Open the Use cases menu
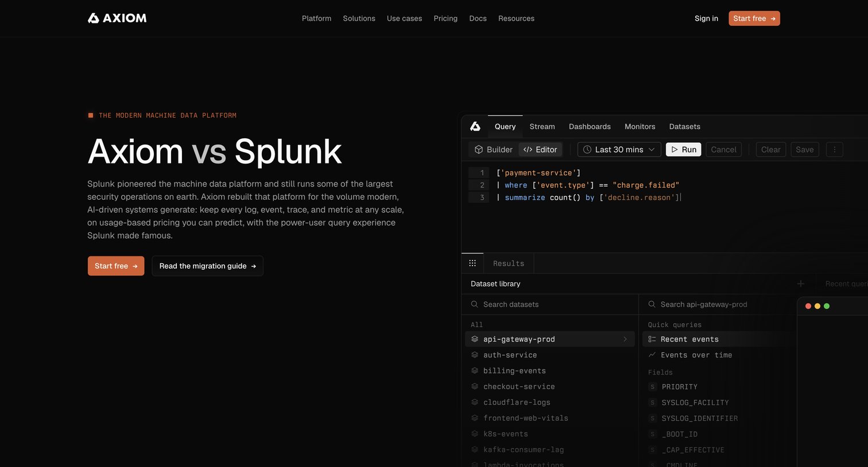868x467 pixels. 404,18
